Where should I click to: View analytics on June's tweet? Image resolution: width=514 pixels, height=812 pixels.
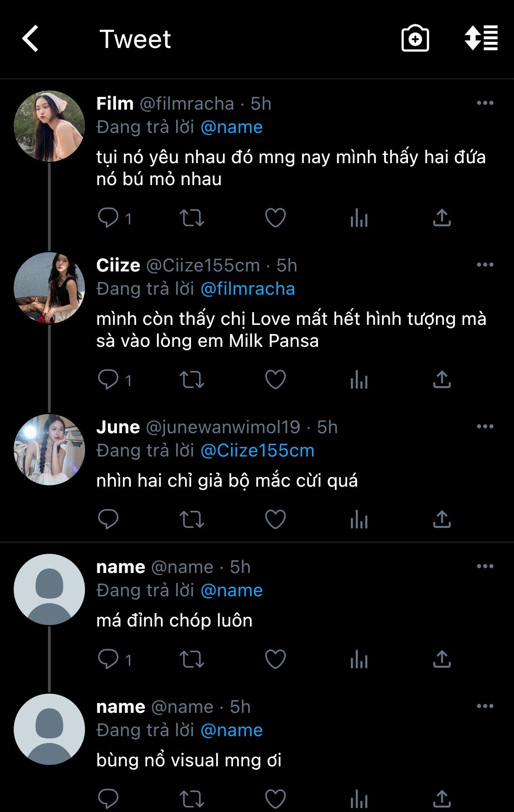coord(359,520)
